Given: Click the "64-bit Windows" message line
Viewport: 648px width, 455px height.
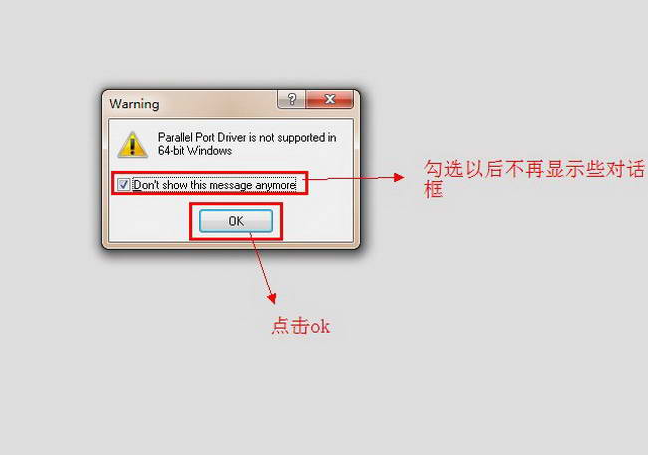Looking at the screenshot, I should pyautogui.click(x=195, y=150).
